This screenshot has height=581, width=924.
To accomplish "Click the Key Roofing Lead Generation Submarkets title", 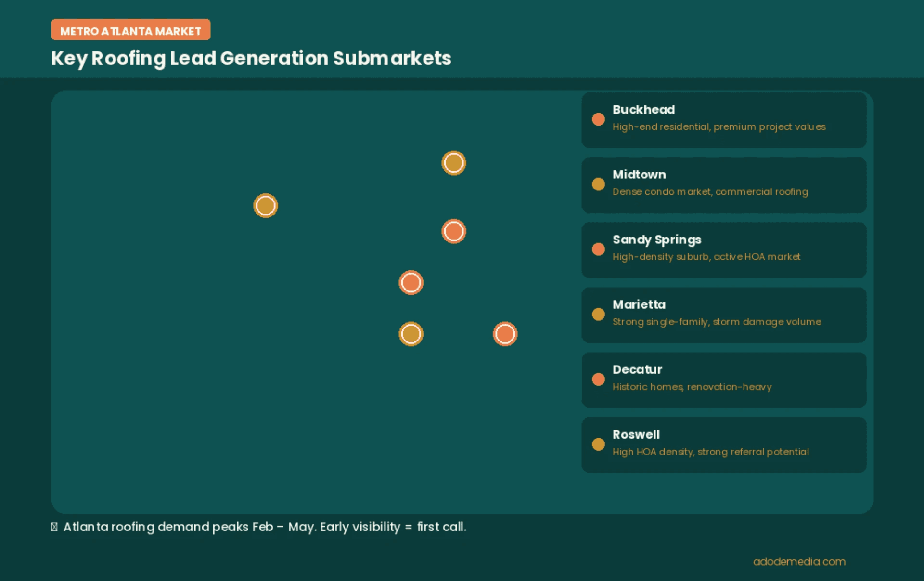I will [251, 59].
